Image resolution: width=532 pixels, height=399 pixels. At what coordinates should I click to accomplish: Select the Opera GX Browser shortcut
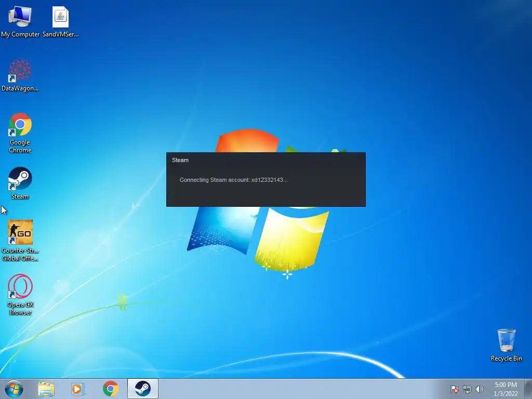click(x=20, y=295)
